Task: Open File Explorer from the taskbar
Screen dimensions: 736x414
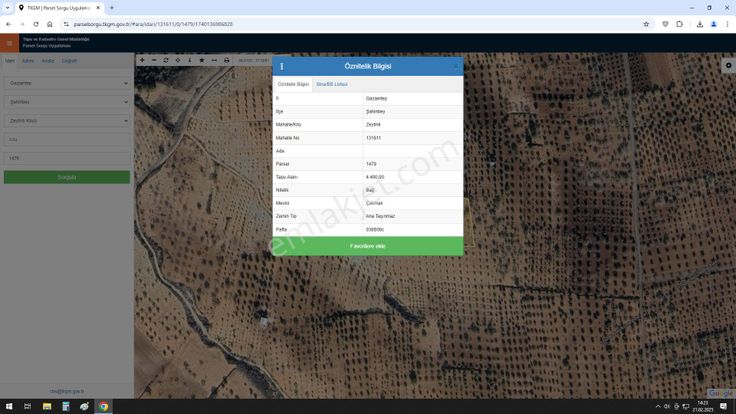Action: pos(47,406)
